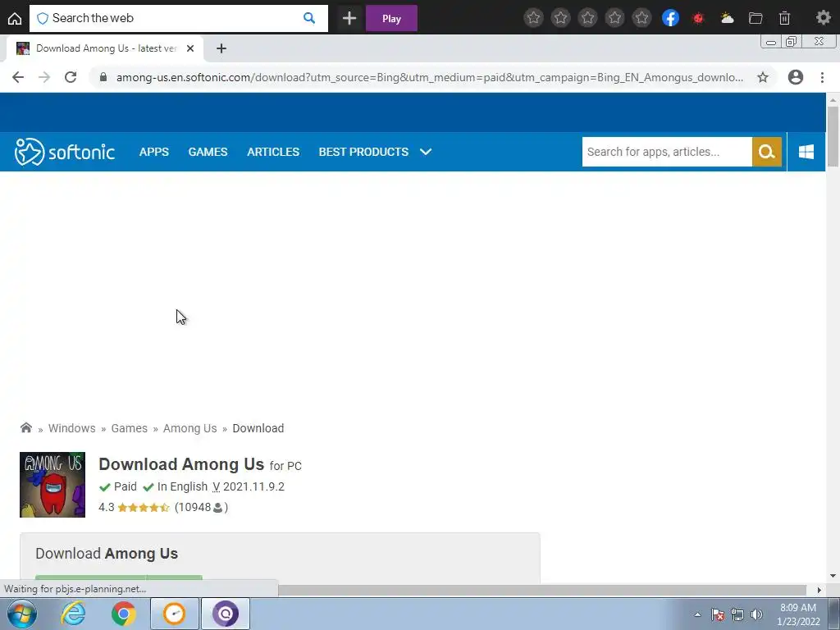This screenshot has height=630, width=840.
Task: Click the Windows platform icon
Action: [806, 152]
